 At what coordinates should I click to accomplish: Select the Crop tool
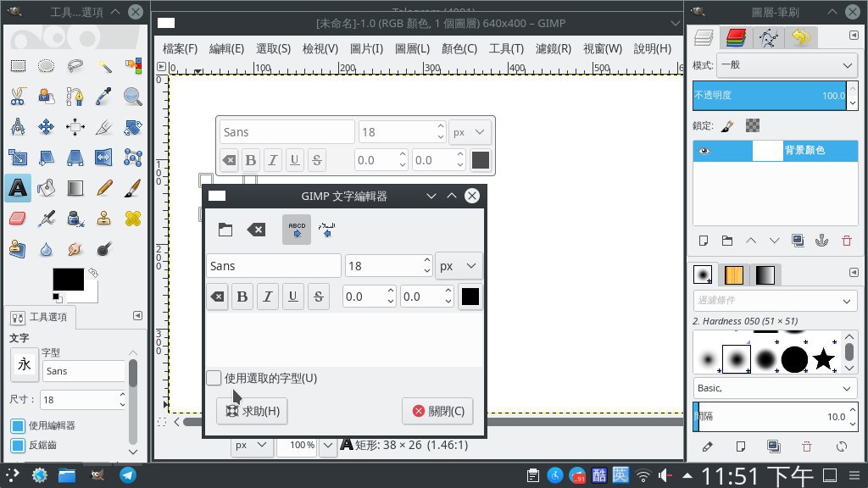104,127
